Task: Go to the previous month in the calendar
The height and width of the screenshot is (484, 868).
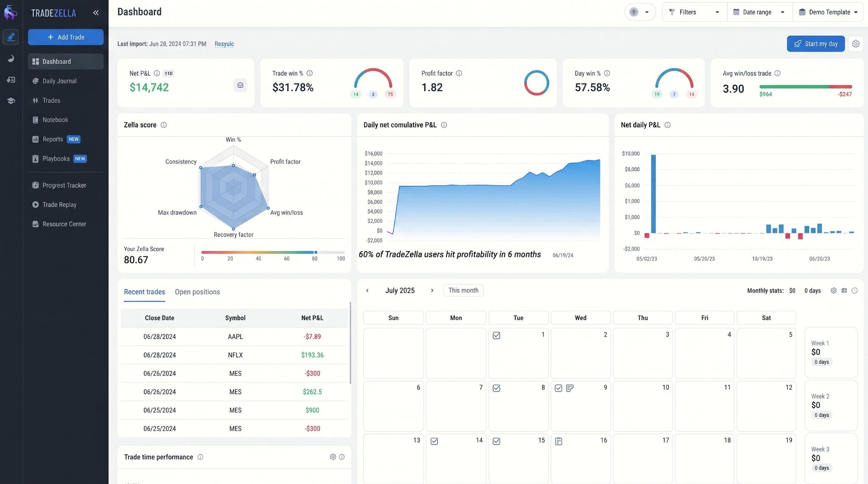Action: pos(367,290)
